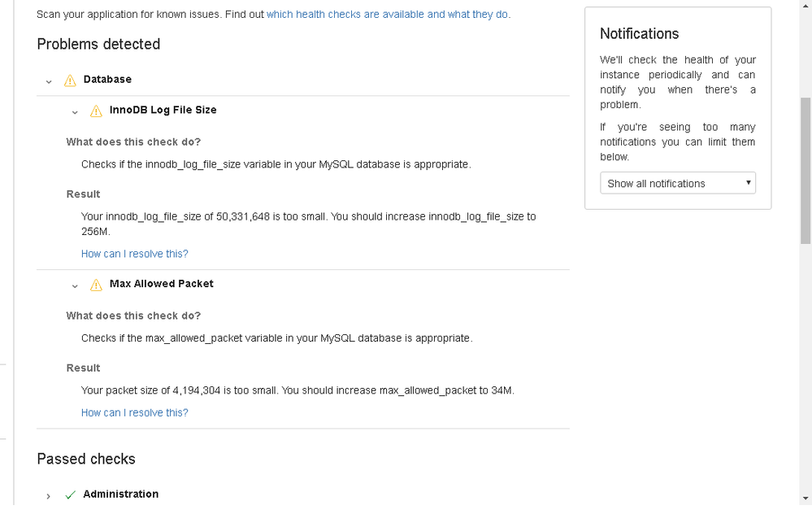
Task: Expand the Administration passed checks
Action: pos(48,496)
